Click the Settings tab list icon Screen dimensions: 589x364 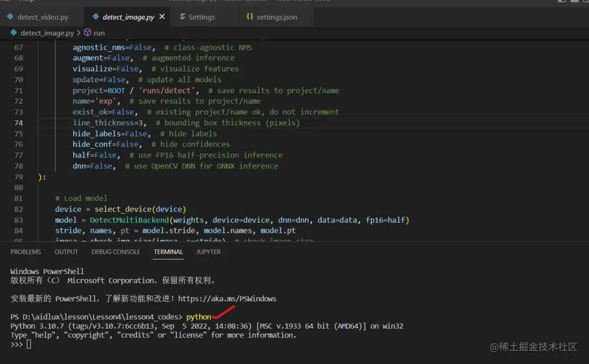pyautogui.click(x=183, y=16)
